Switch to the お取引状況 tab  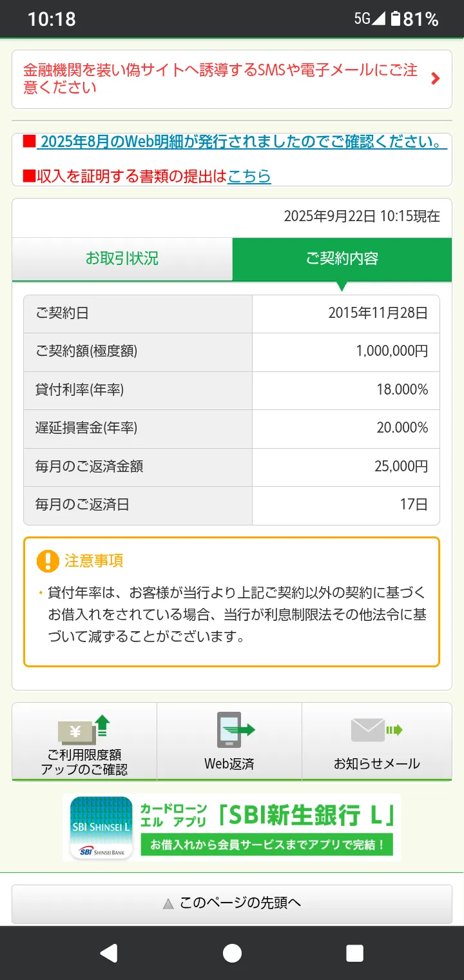122,259
